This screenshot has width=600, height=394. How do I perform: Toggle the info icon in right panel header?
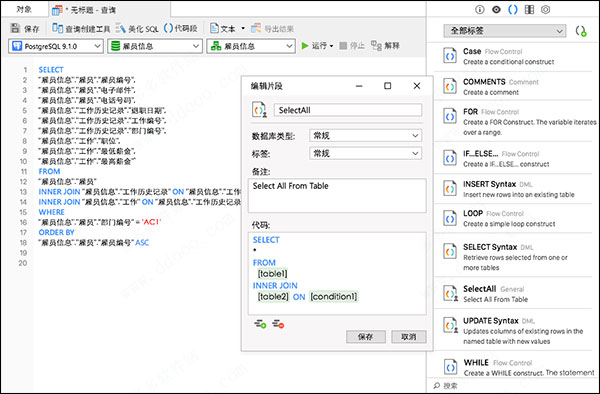click(479, 10)
